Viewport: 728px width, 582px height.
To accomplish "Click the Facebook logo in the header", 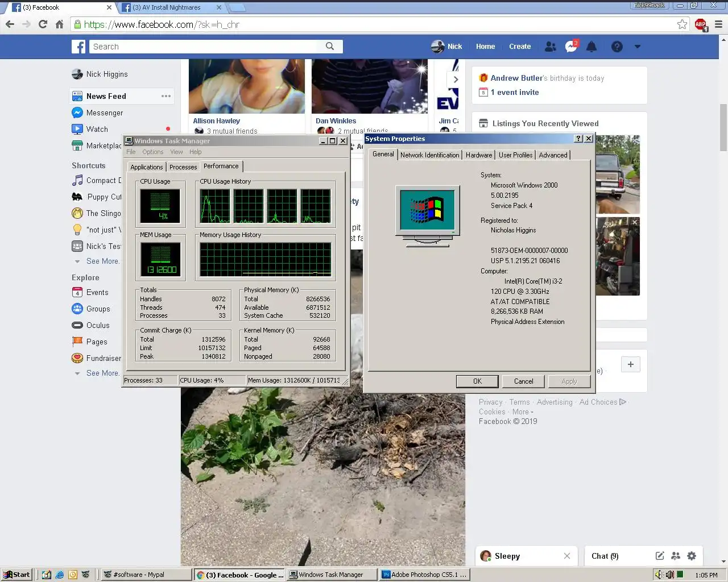I will coord(78,47).
